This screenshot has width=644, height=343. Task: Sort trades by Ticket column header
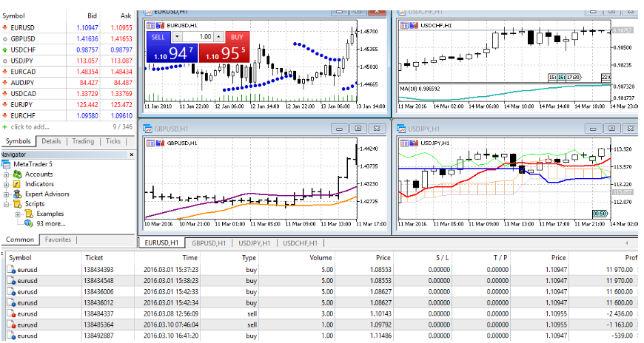(94, 258)
